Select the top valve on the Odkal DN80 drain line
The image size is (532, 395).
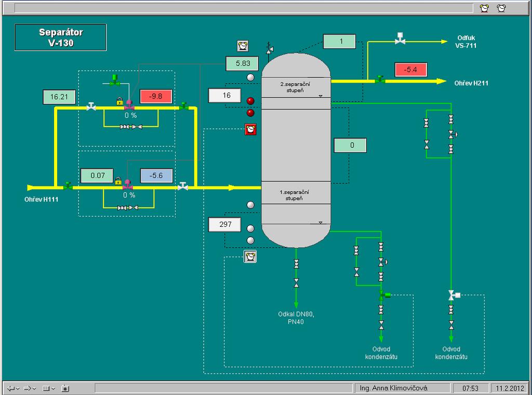pos(296,264)
